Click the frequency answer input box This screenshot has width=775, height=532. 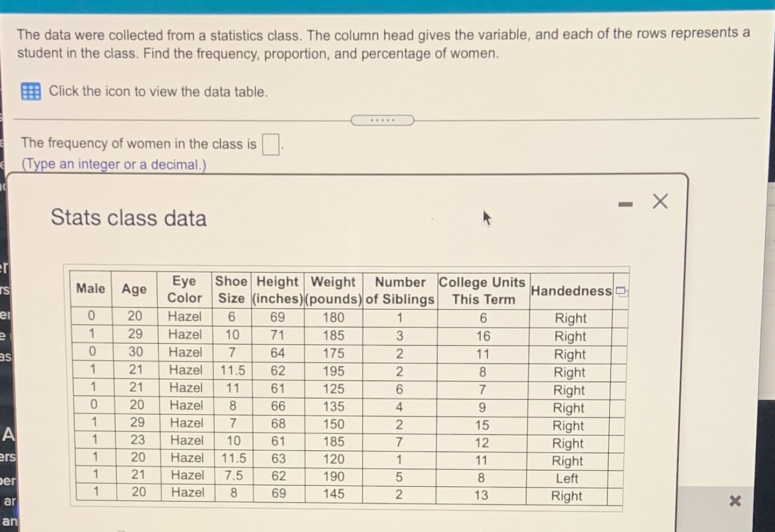pyautogui.click(x=270, y=144)
